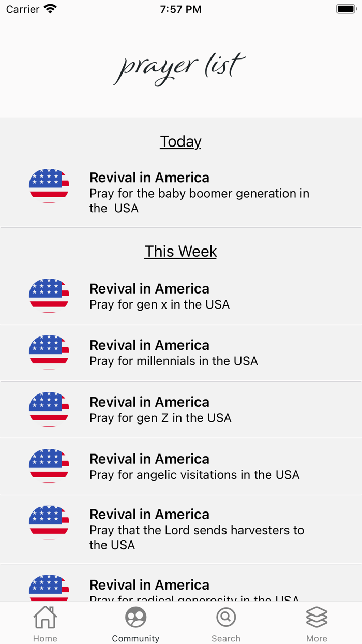Tap the flag icon beside 'Pray for millennials'
This screenshot has height=644, width=362.
point(49,353)
